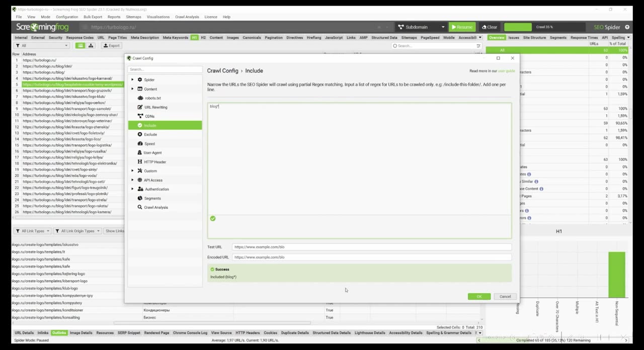Switch to the Outlinks bottom tab

tap(59, 333)
